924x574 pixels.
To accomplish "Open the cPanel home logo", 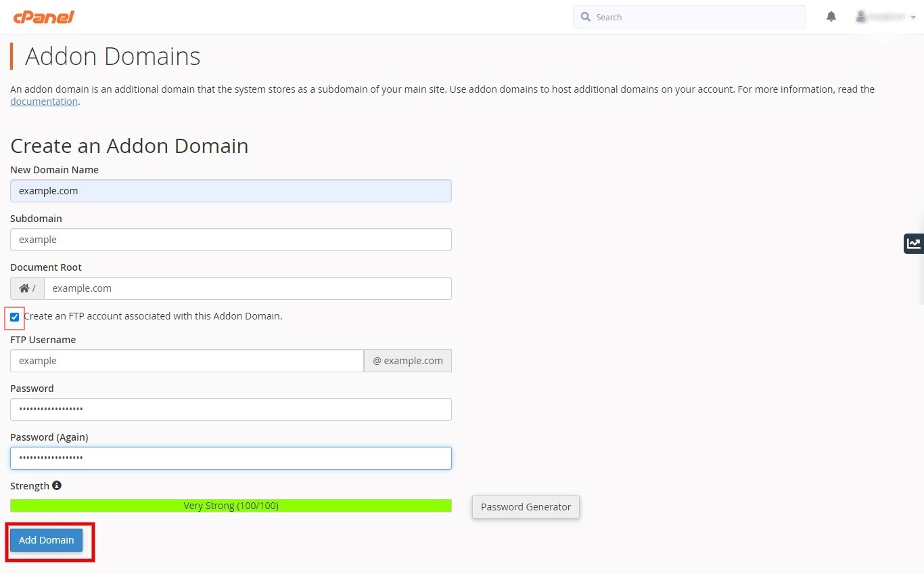I will pos(43,17).
